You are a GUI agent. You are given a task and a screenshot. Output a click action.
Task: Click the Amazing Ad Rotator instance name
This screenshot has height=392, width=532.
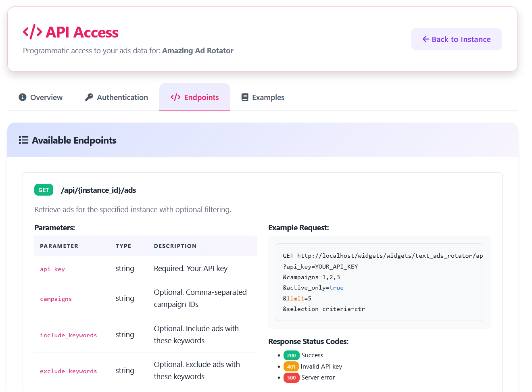pos(198,51)
